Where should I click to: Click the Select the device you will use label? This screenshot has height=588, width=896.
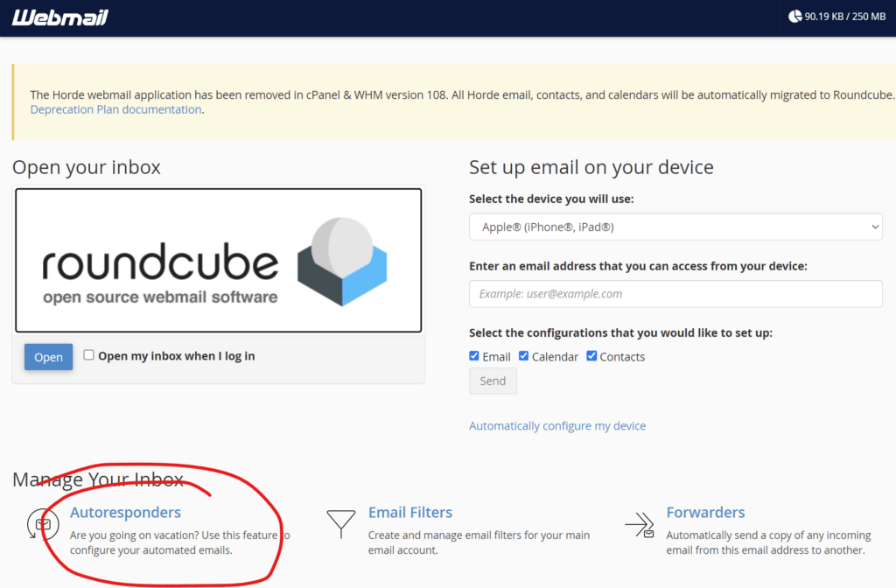(551, 199)
